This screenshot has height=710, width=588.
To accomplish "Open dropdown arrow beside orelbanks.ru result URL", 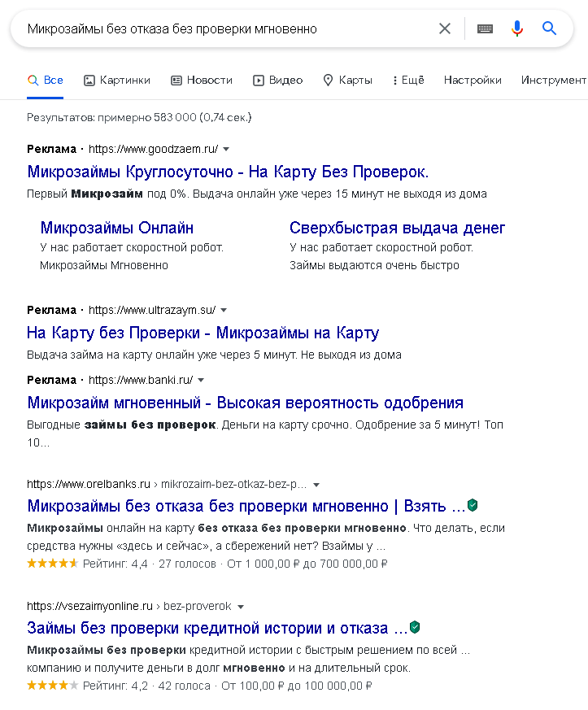I will [x=316, y=484].
